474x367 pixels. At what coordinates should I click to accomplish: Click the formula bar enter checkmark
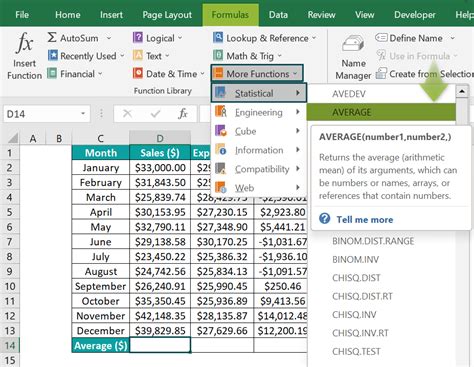pyautogui.click(x=155, y=114)
